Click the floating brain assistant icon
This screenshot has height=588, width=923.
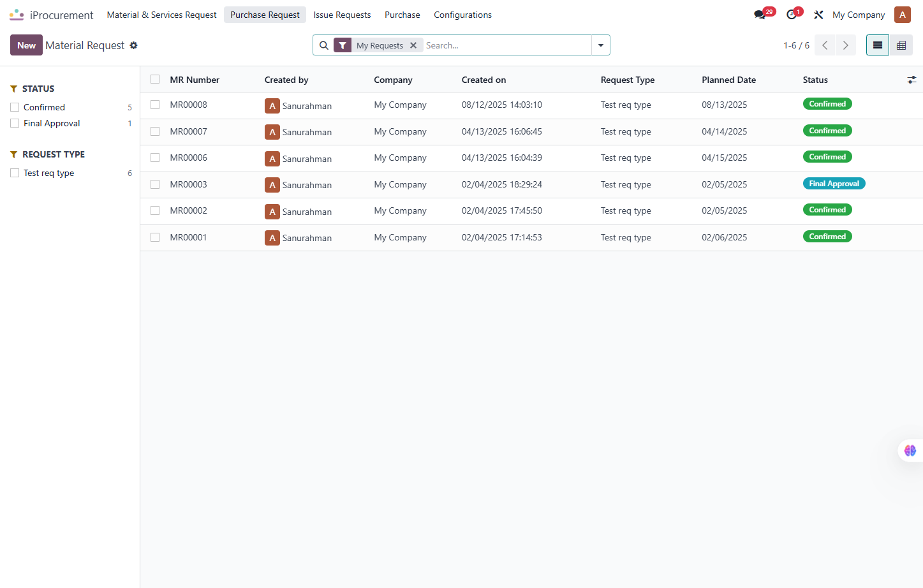coord(910,451)
